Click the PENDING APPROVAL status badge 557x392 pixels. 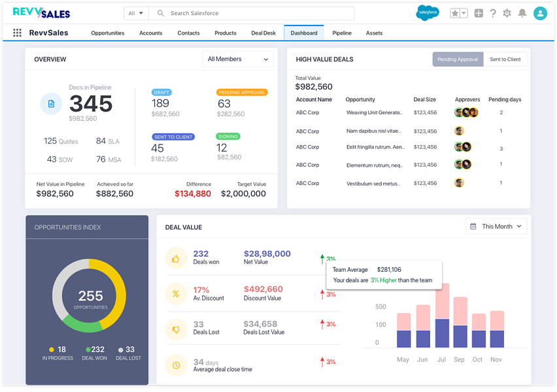tap(242, 92)
